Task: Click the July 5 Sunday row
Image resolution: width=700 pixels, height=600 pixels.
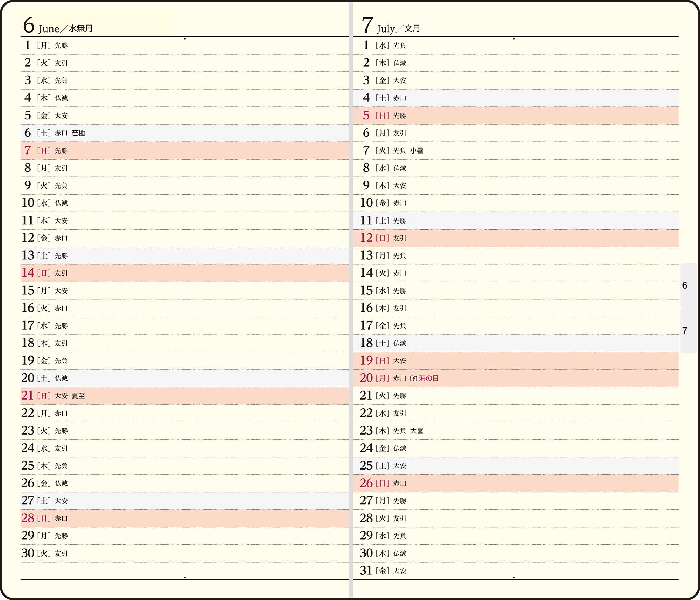Action: [516, 116]
